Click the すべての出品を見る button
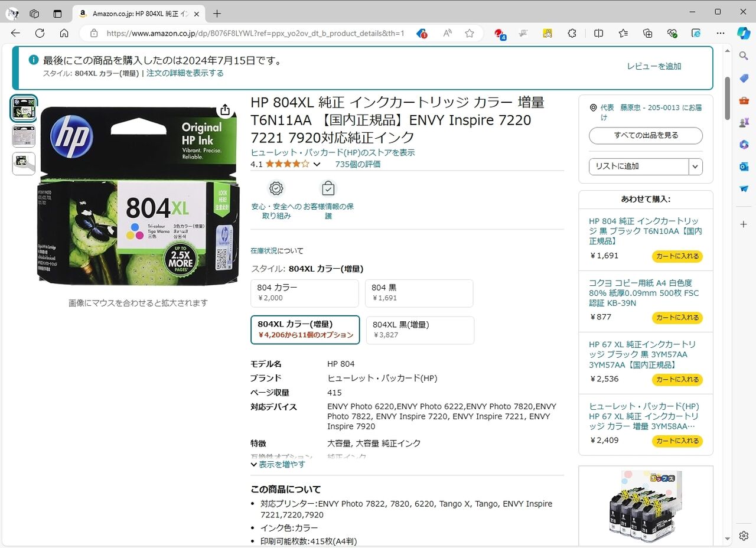 (646, 135)
